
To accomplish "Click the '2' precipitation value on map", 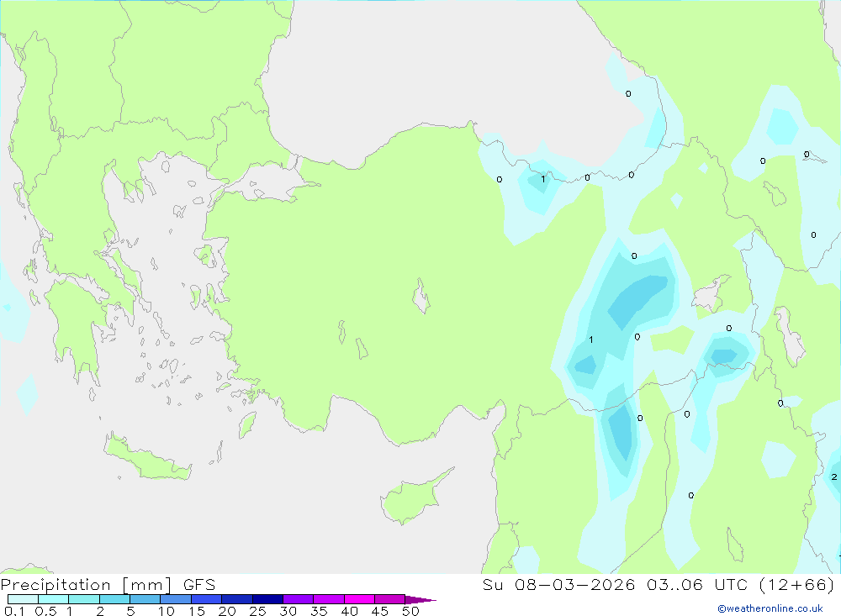I will tap(834, 476).
